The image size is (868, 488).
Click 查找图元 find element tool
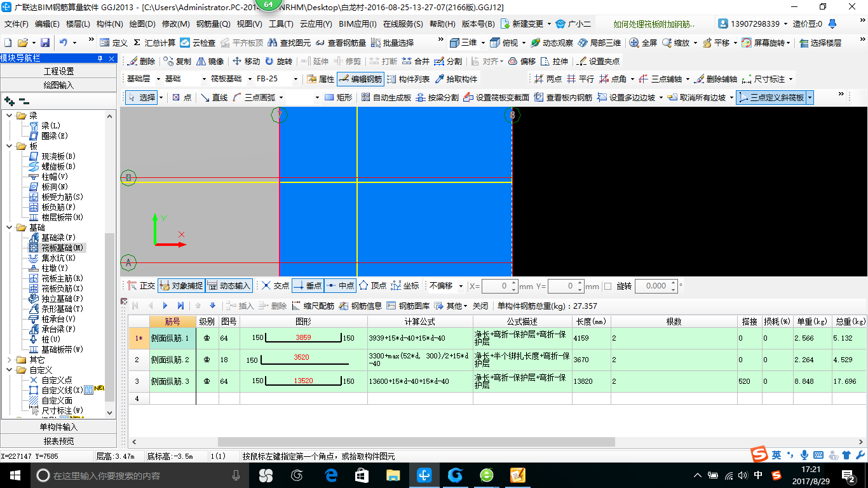pos(290,43)
